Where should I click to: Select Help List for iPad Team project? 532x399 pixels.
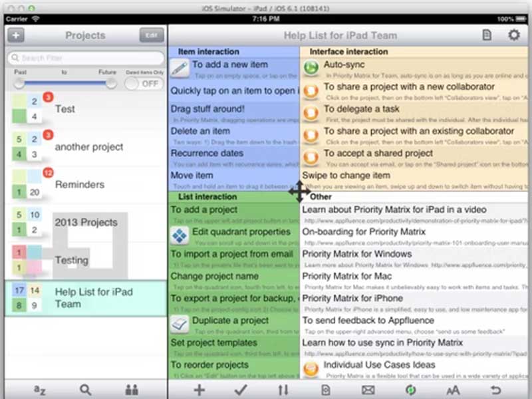[x=86, y=298]
